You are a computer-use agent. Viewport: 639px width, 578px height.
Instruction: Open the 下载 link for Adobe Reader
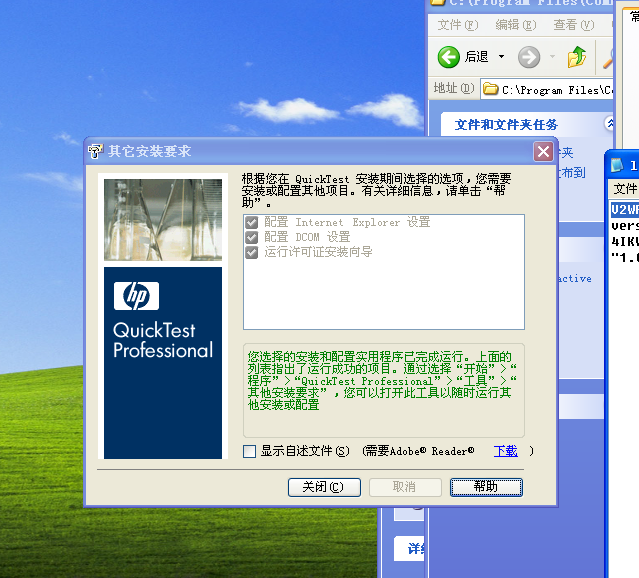[505, 451]
